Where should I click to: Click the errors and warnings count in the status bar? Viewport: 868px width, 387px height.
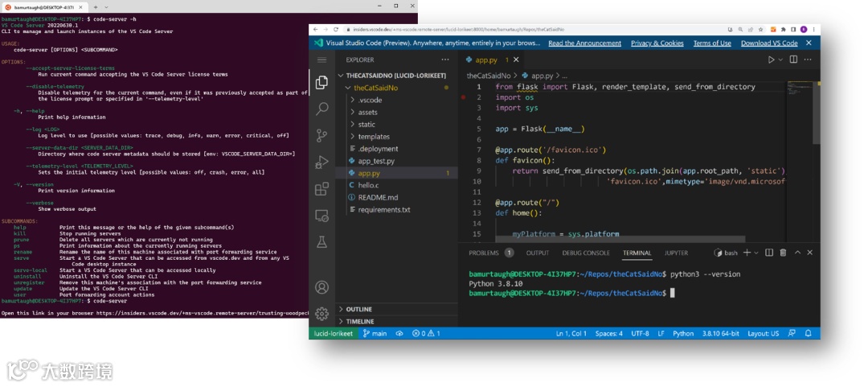coord(426,333)
